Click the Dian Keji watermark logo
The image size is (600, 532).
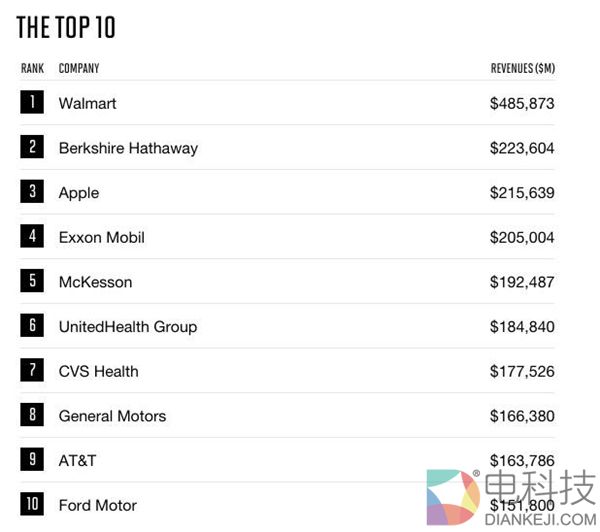510,497
